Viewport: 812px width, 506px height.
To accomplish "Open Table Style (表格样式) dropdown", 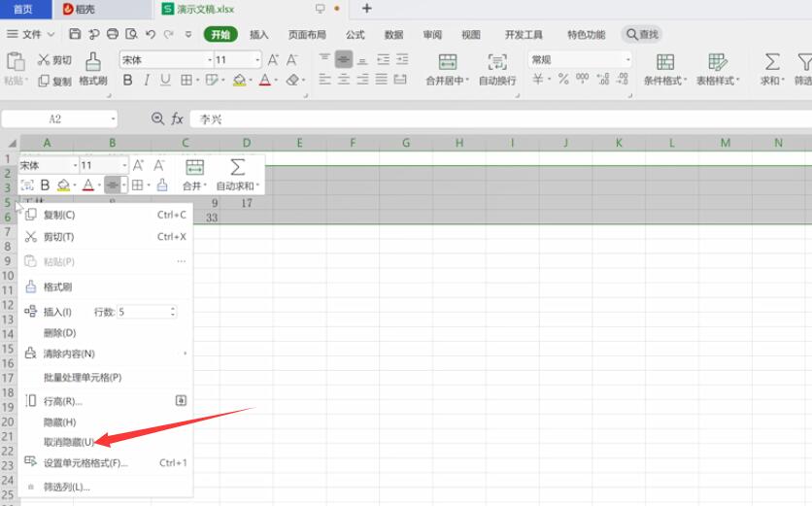I will tap(718, 69).
